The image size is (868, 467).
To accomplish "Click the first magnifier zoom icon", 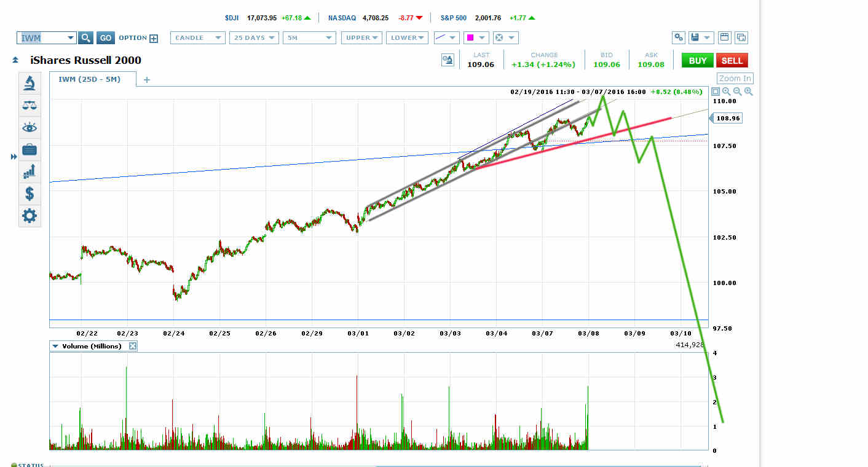I will (x=726, y=92).
